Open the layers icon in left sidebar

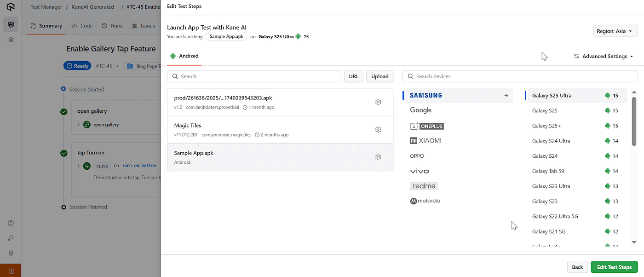(x=11, y=40)
